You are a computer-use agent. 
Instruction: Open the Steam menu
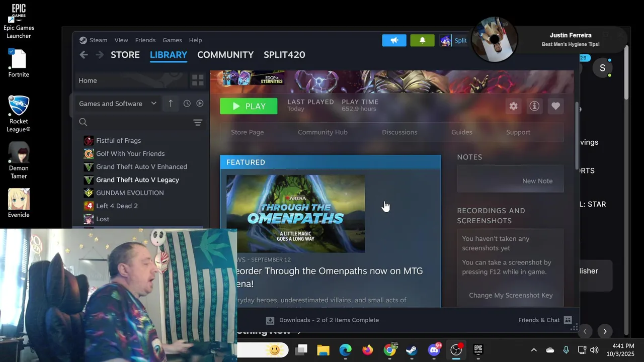[x=98, y=40]
